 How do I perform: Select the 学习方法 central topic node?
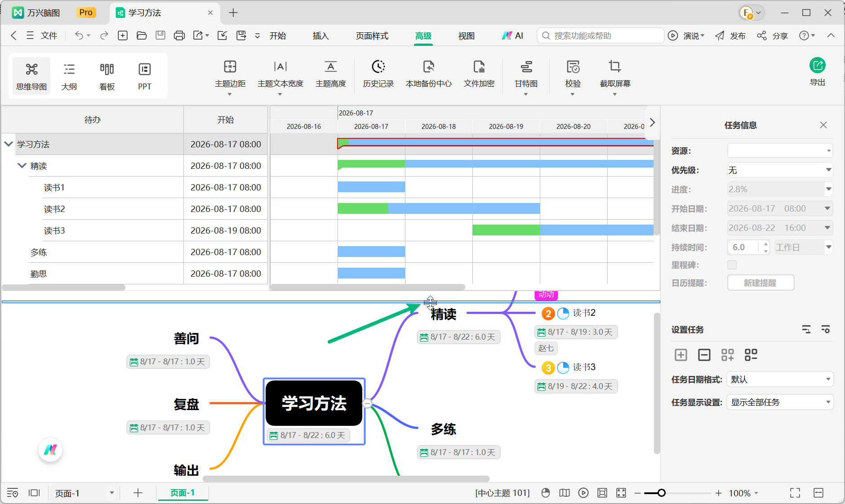(x=314, y=403)
